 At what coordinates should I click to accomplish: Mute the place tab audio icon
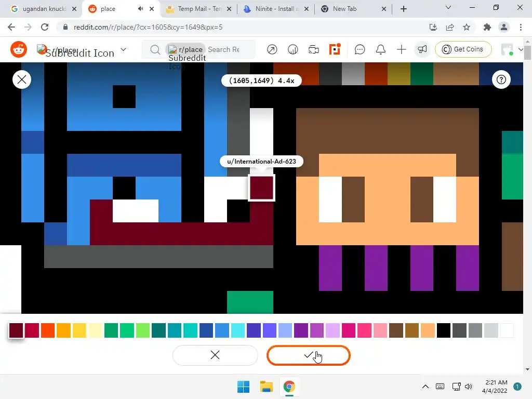(x=140, y=9)
